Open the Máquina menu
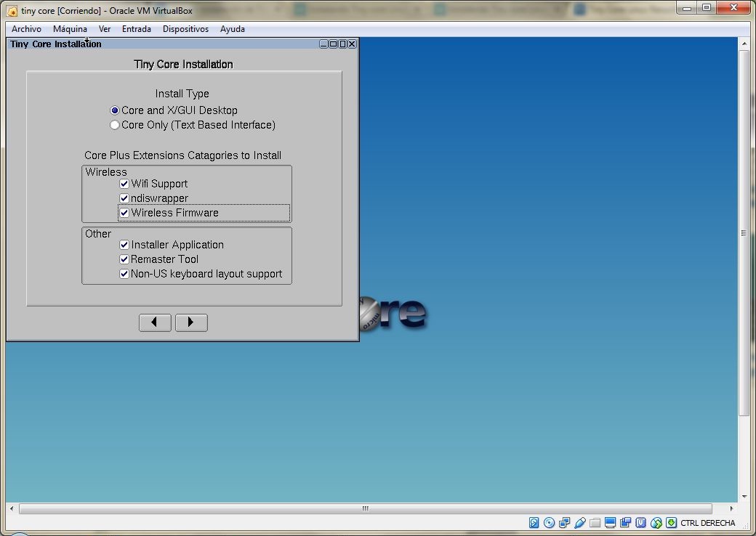Image resolution: width=756 pixels, height=536 pixels. click(70, 29)
